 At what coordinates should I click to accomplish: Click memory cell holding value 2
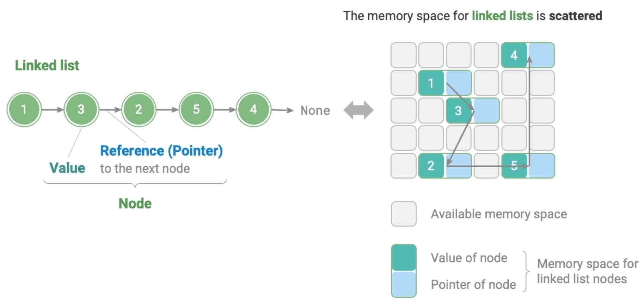(431, 166)
